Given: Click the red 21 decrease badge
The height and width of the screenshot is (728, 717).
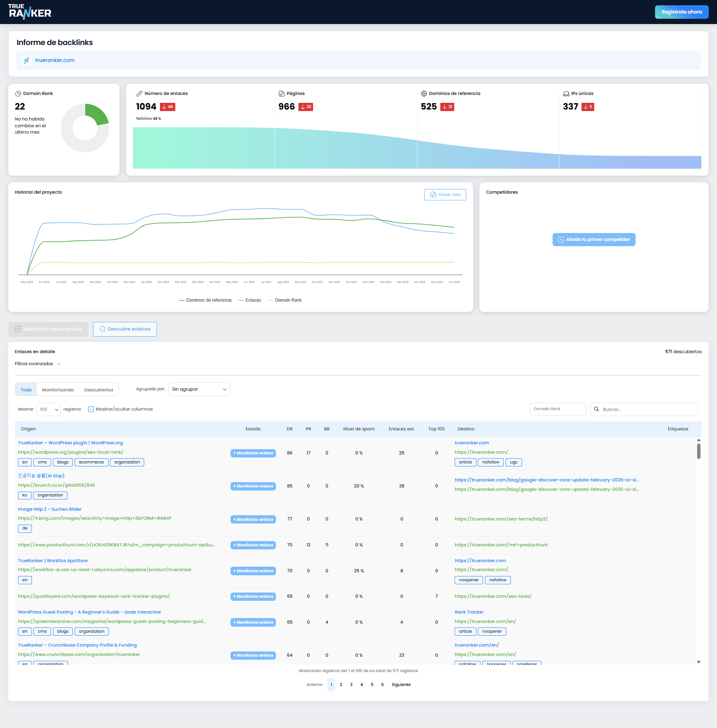Looking at the screenshot, I should click(x=447, y=107).
